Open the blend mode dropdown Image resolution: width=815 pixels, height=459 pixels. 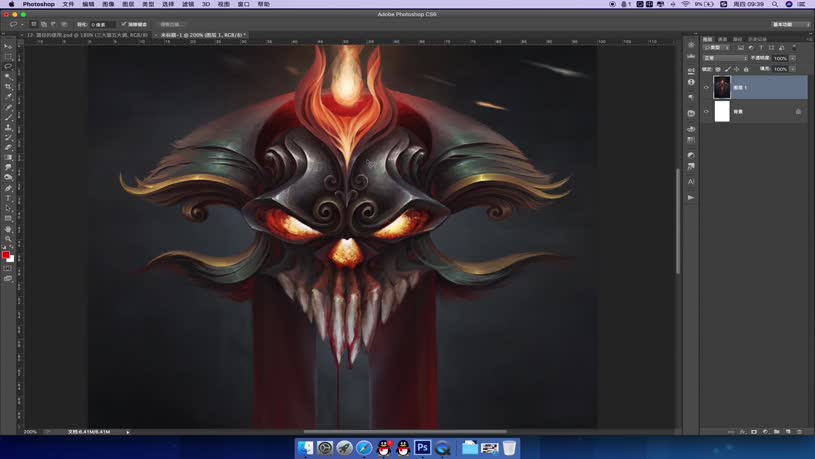coord(725,58)
